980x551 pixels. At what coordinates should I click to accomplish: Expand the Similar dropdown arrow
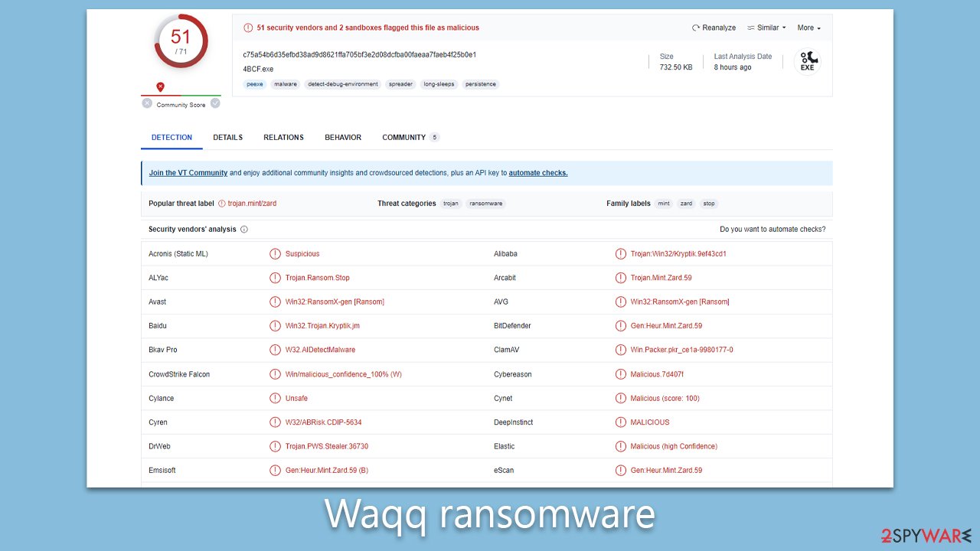(x=782, y=28)
